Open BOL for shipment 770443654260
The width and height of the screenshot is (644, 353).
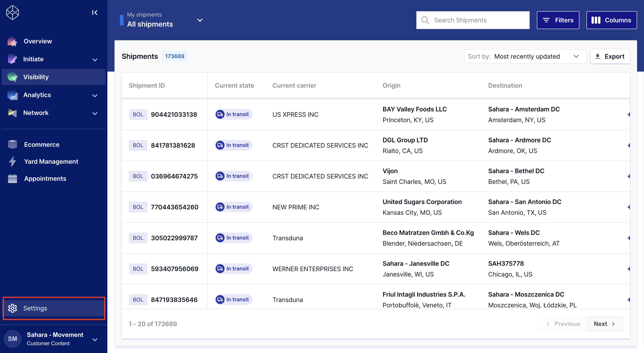pyautogui.click(x=138, y=207)
